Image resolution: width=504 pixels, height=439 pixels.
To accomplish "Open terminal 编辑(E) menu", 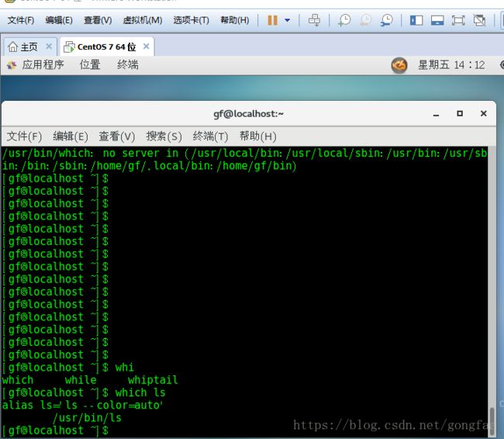I will pos(71,137).
